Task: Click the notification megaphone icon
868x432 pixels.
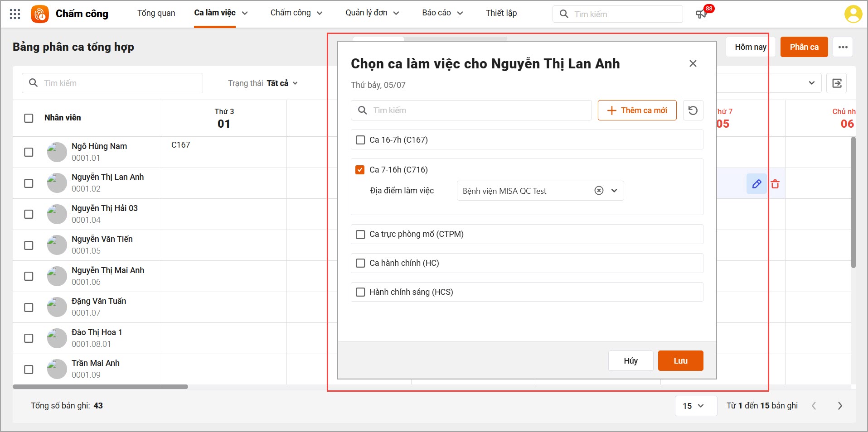Action: tap(701, 14)
